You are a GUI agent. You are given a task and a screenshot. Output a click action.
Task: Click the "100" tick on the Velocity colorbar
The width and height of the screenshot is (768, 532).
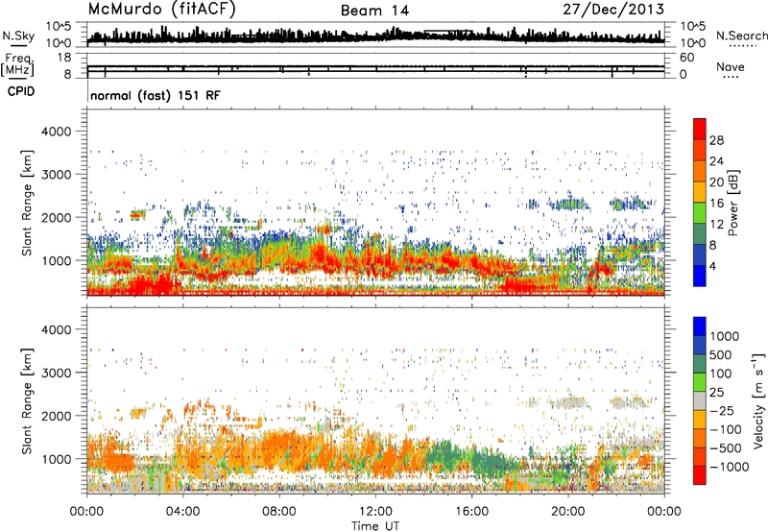[721, 374]
